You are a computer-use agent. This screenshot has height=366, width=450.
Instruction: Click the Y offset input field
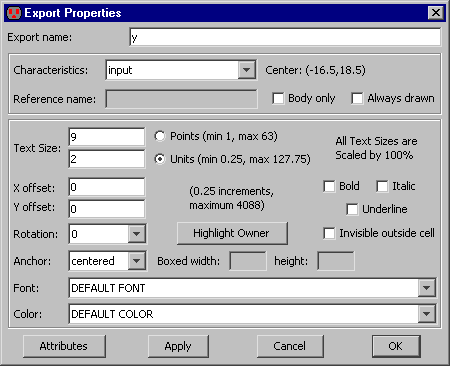[107, 209]
